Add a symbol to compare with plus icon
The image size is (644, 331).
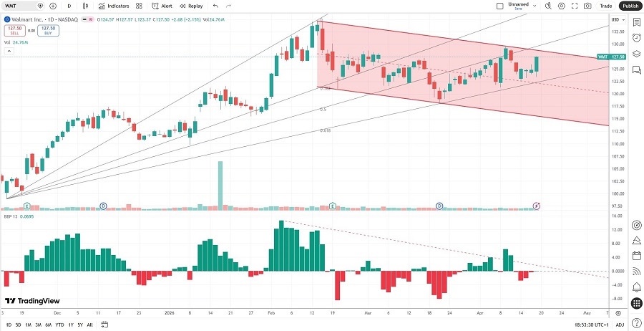click(x=53, y=6)
